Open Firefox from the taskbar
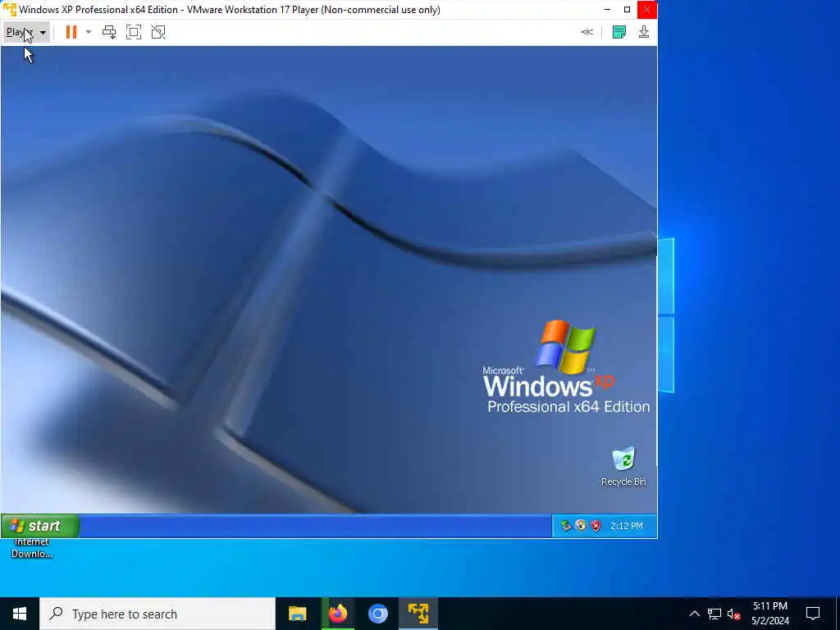The height and width of the screenshot is (630, 840). coord(337,614)
